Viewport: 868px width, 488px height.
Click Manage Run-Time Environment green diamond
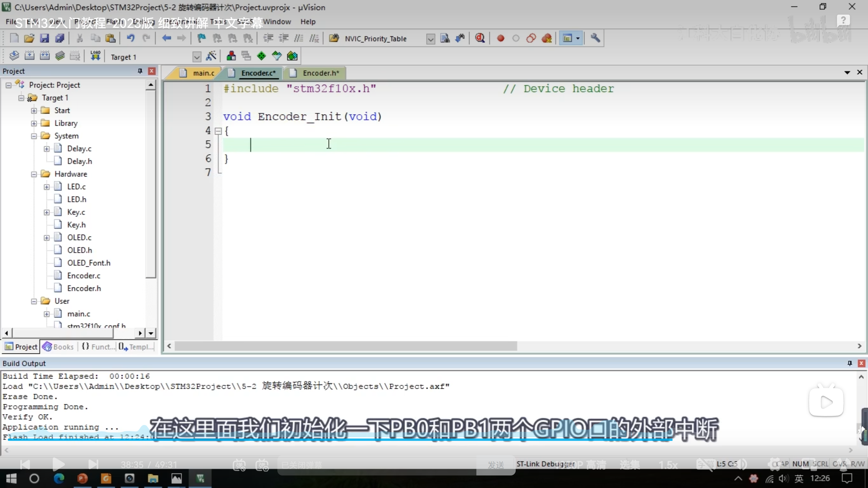261,56
